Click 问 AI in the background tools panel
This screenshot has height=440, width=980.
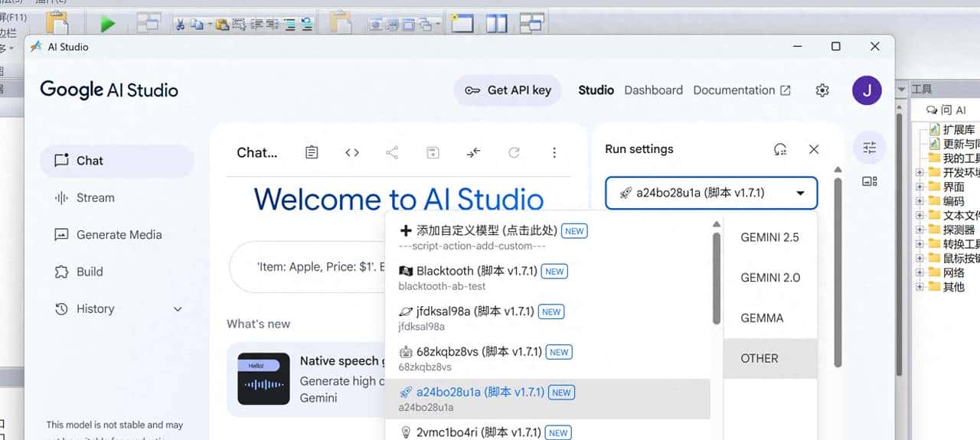[947, 110]
